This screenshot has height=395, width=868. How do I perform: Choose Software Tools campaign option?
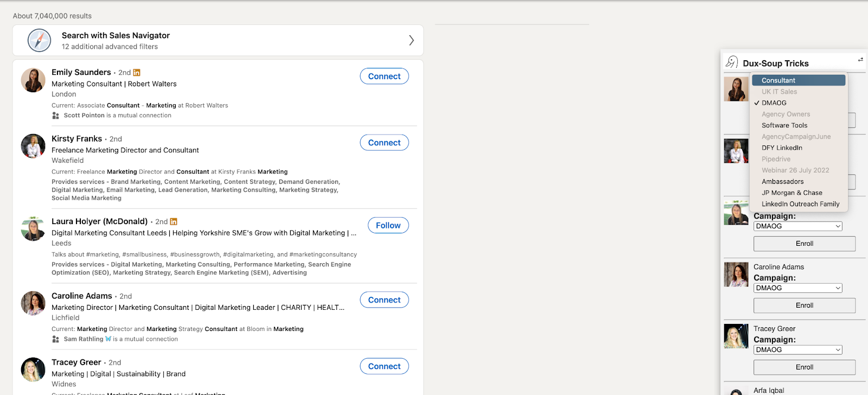click(799, 125)
